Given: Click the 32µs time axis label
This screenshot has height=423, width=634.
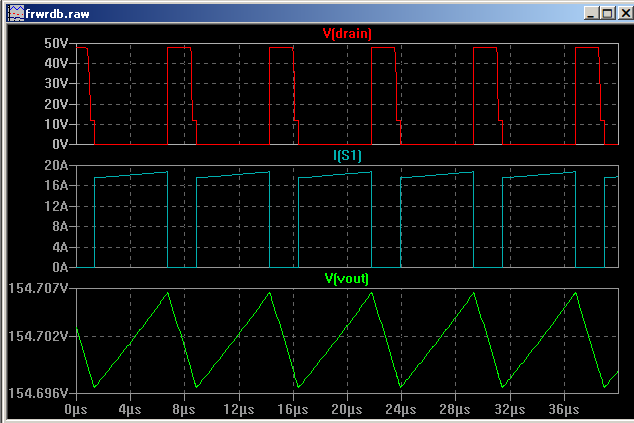Looking at the screenshot, I should coord(510,409).
